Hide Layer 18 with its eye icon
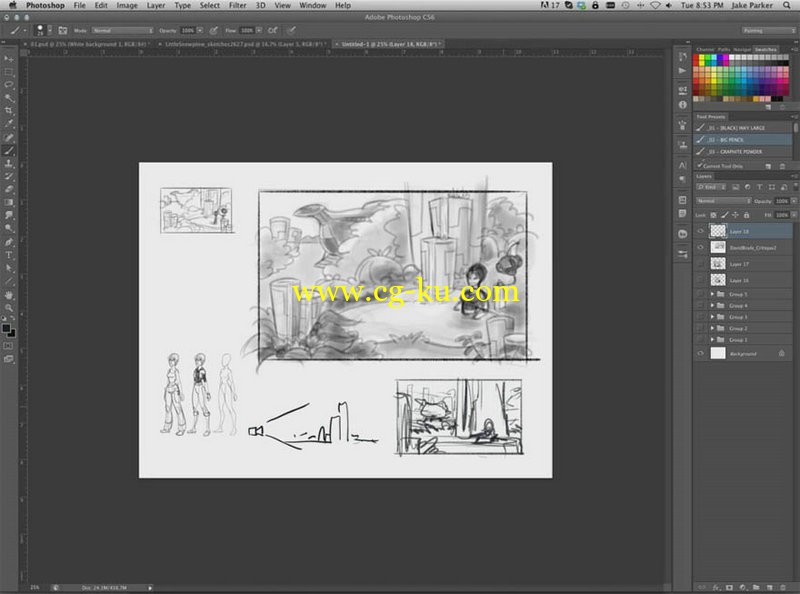Screen dimensions: 800x594 coord(701,231)
